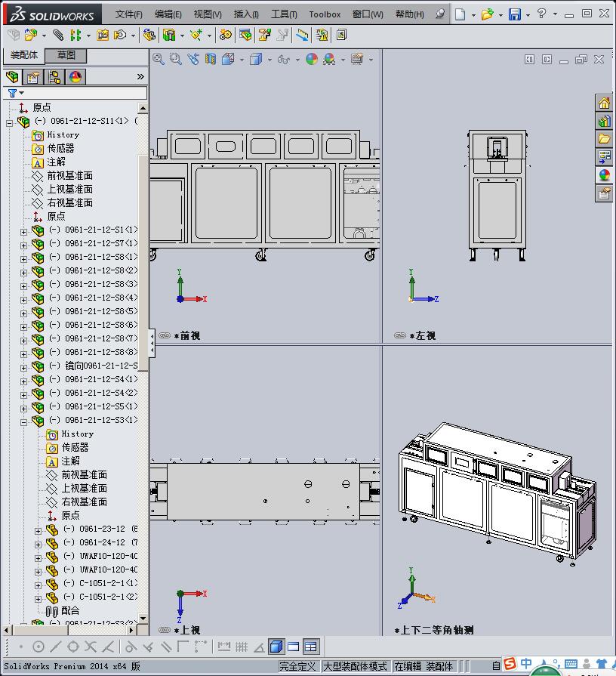Expand the 0961-21-12-S1<1> subassembly node
616x676 pixels.
click(23, 232)
